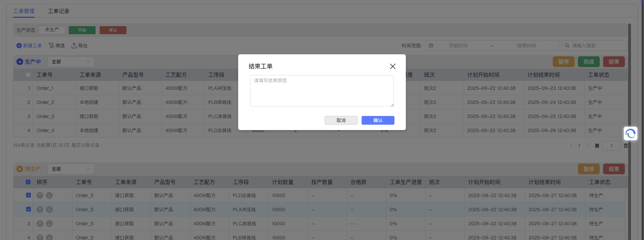Select the 工单管理 tab
Viewport: 644px width, 240px height.
24,11
